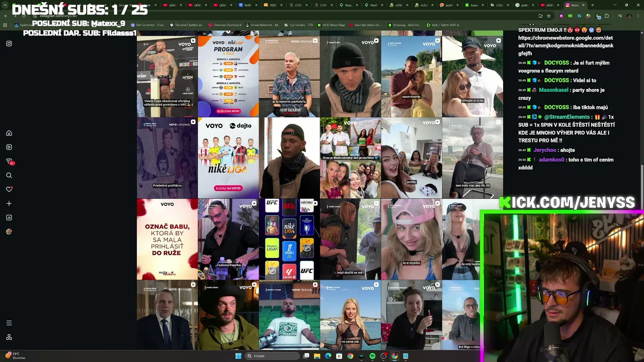Image resolution: width=644 pixels, height=362 pixels.
Task: Open Instagram direct messages
Action: [x=9, y=161]
